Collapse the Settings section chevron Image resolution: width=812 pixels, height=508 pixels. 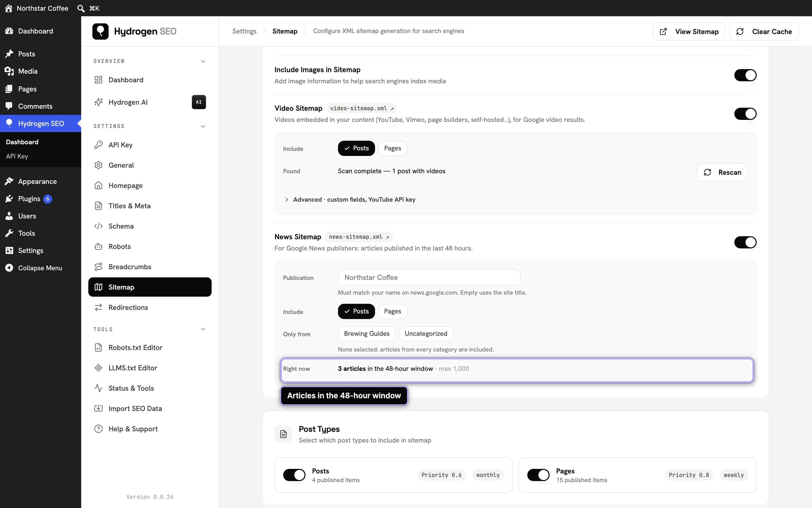pos(203,126)
